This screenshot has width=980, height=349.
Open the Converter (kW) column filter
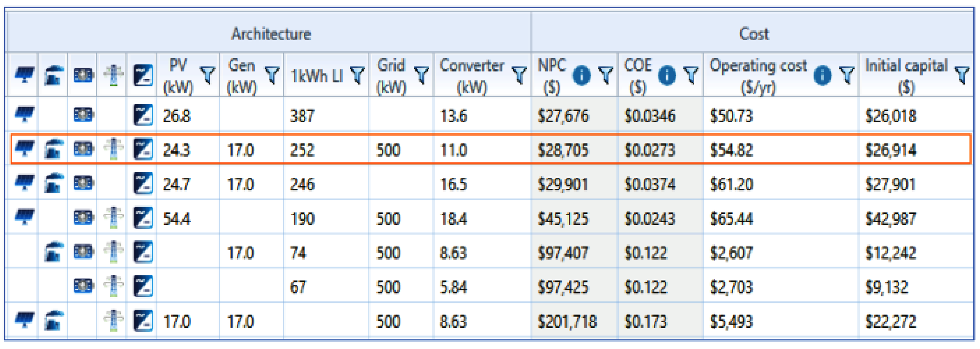(x=519, y=75)
